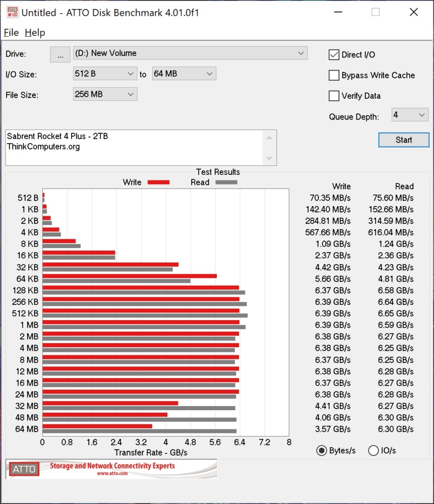Image resolution: width=434 pixels, height=504 pixels.
Task: Click the 616.04 MB/s read value
Action: (x=391, y=232)
